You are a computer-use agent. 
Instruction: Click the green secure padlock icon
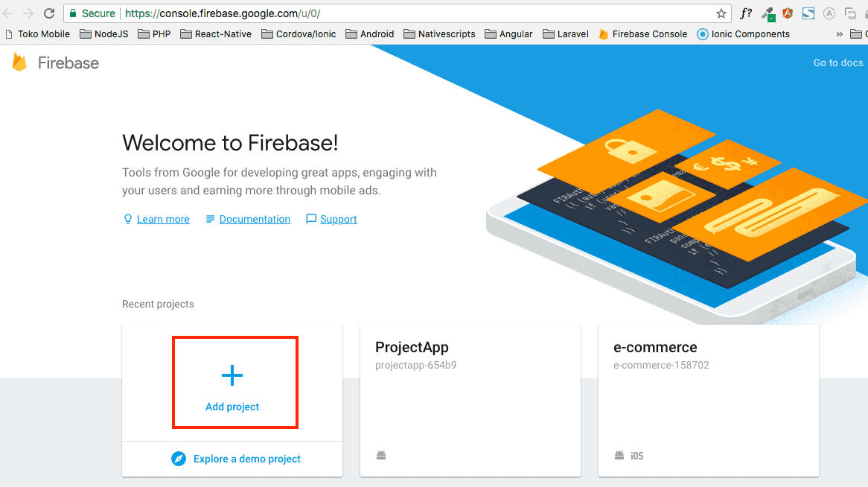click(72, 13)
